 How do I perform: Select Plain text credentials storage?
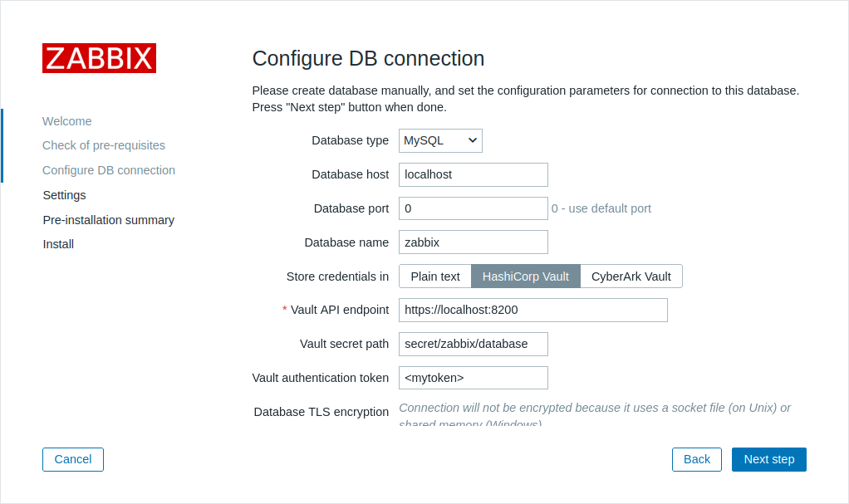tap(435, 276)
